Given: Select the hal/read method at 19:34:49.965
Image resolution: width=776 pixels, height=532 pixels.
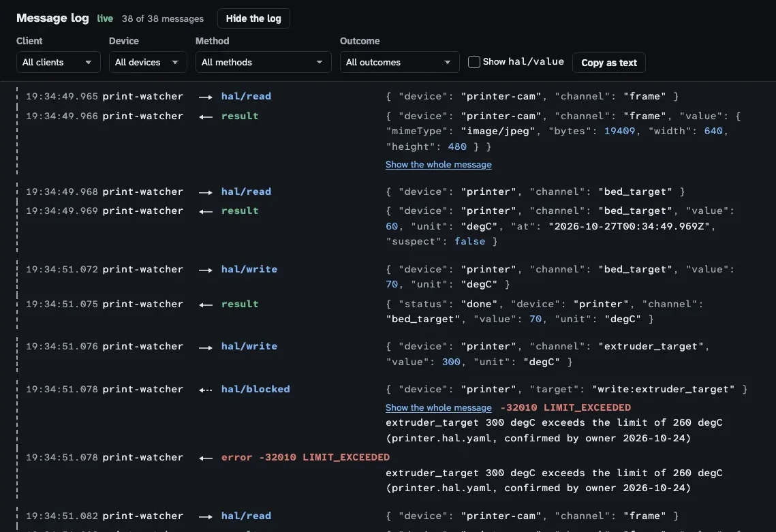Looking at the screenshot, I should coord(246,96).
